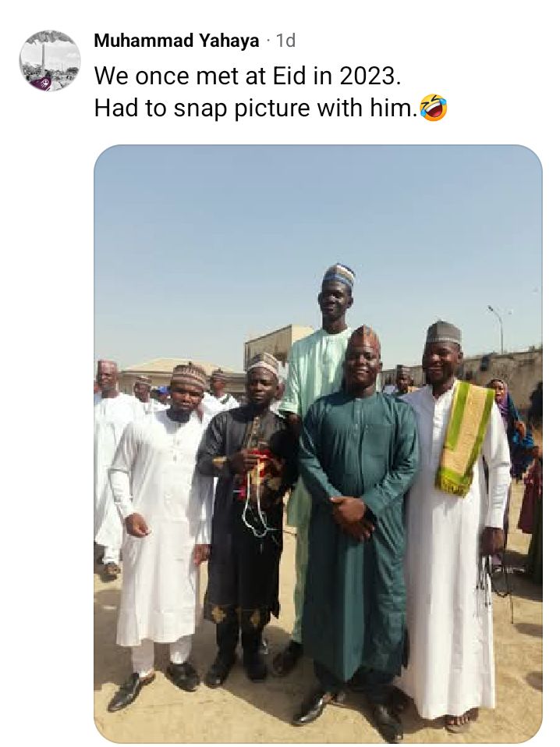Click the blue striped cap on tallest man
Image resolution: width=560 pixels, height=747 pixels.
point(338,275)
